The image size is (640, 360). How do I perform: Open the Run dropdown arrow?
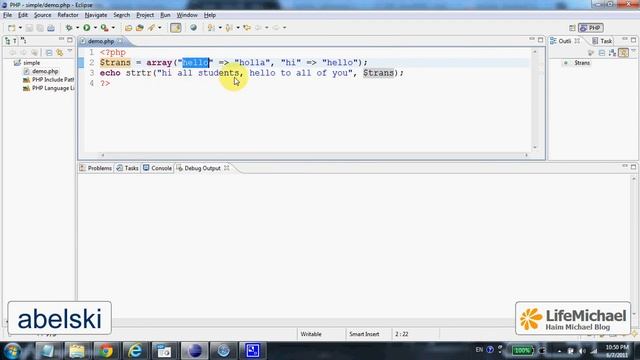[x=95, y=28]
